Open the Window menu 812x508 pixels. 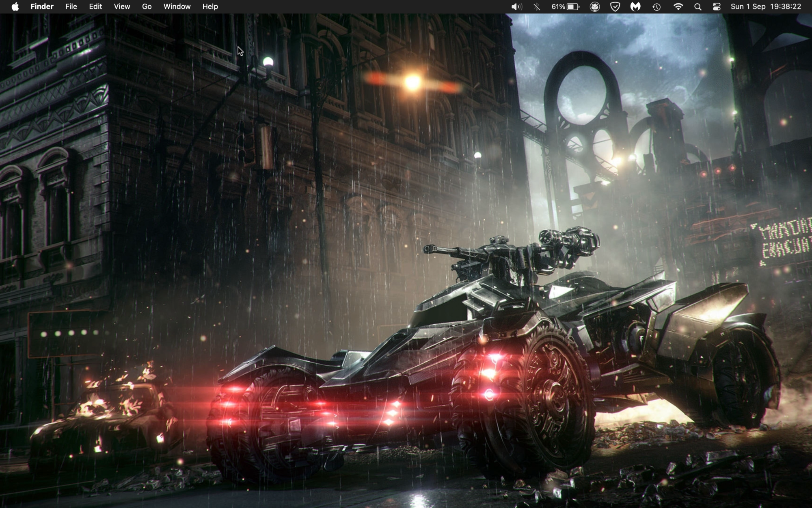[x=177, y=7]
